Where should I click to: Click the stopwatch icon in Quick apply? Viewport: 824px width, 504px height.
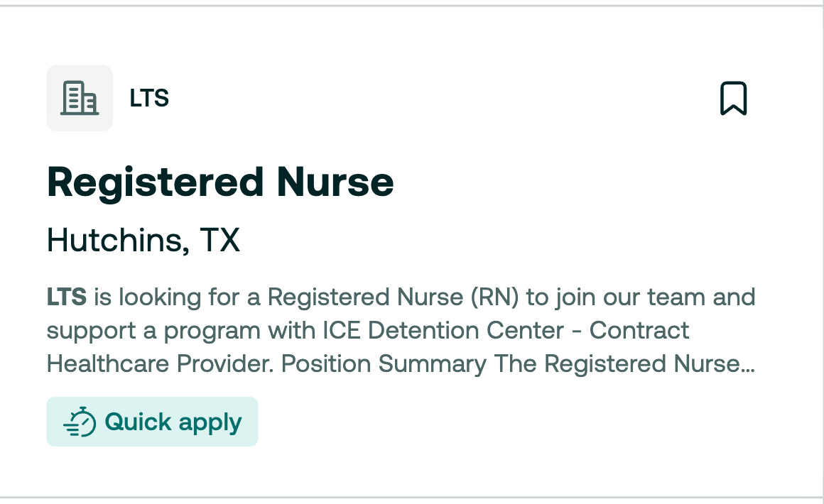80,422
